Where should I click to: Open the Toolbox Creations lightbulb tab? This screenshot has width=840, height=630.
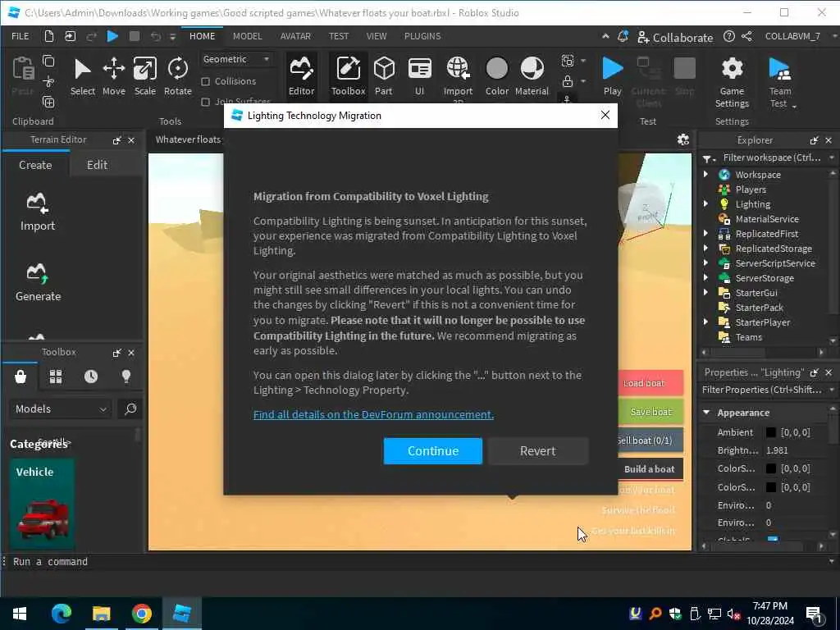pos(126,377)
